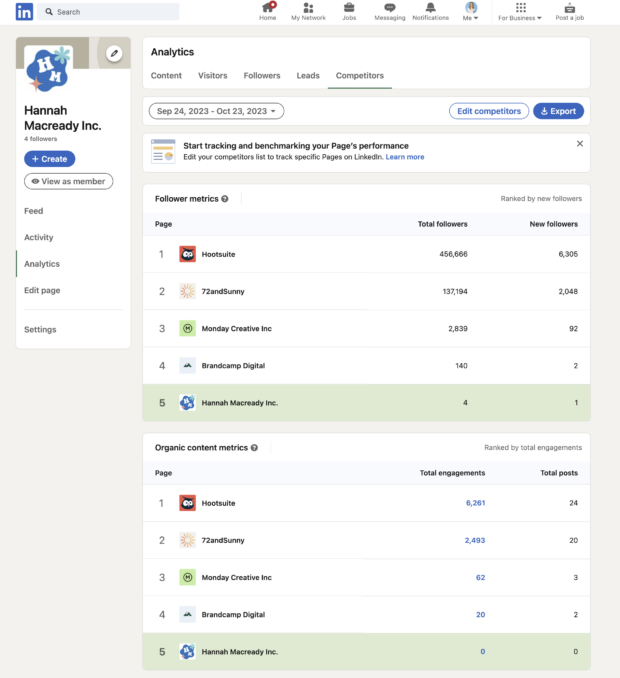Open the Me profile dropdown
Image resolution: width=620 pixels, height=678 pixels.
point(471,12)
